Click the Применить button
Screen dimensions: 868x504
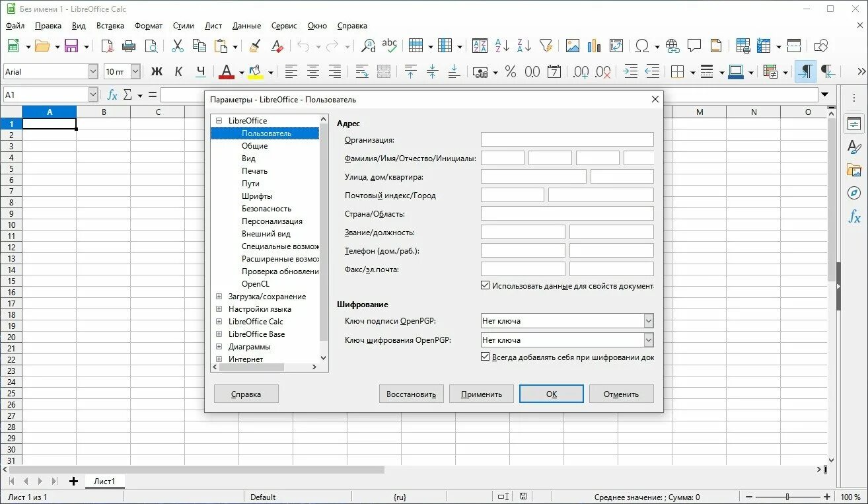(x=481, y=393)
